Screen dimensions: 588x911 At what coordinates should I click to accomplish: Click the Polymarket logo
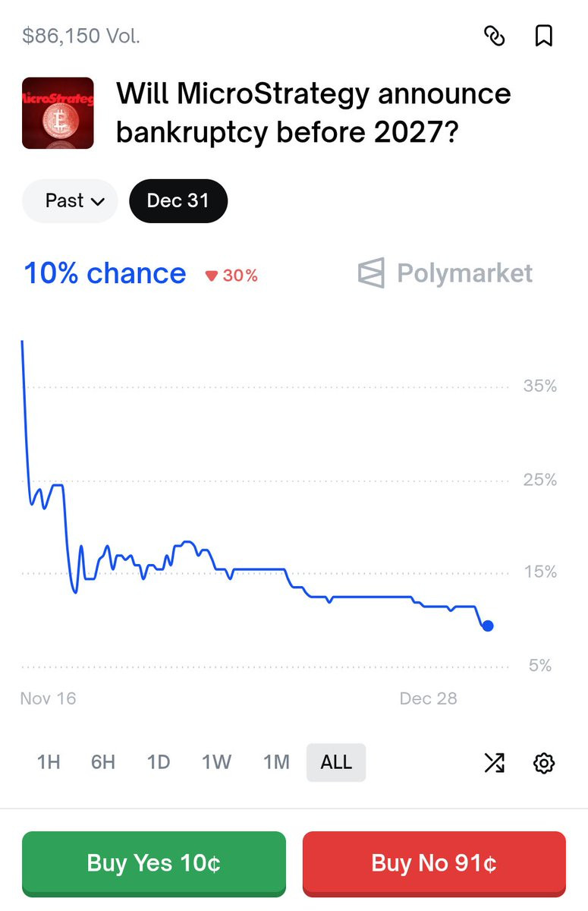point(445,273)
